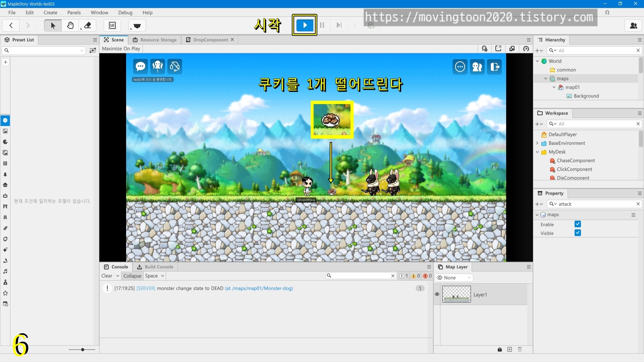Collapse the MyDesk folder in Workspace
The image size is (644, 362).
(x=537, y=152)
